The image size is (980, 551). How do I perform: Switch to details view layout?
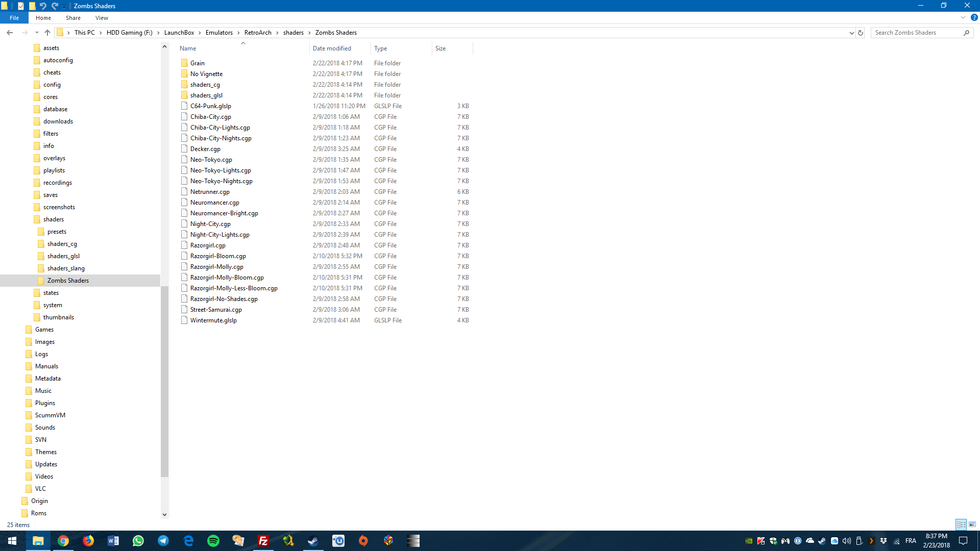point(961,524)
